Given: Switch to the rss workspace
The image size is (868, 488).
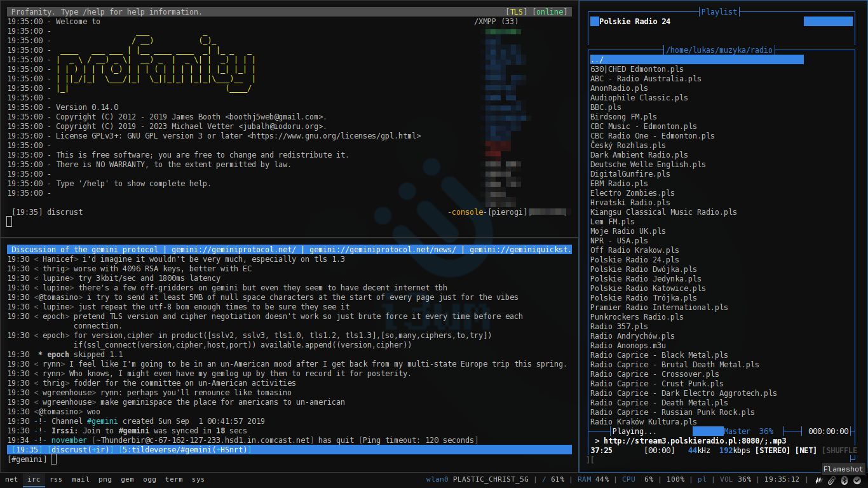Looking at the screenshot, I should 56,480.
